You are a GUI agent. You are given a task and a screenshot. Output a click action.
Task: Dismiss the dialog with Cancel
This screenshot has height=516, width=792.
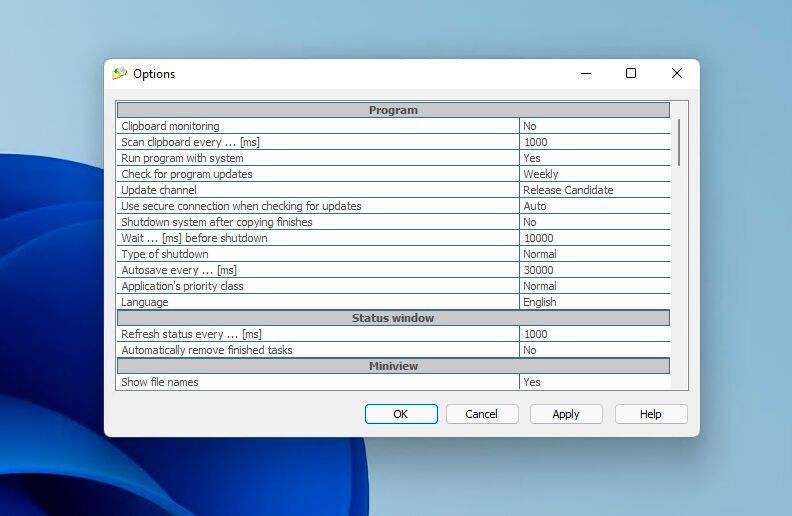click(x=482, y=414)
